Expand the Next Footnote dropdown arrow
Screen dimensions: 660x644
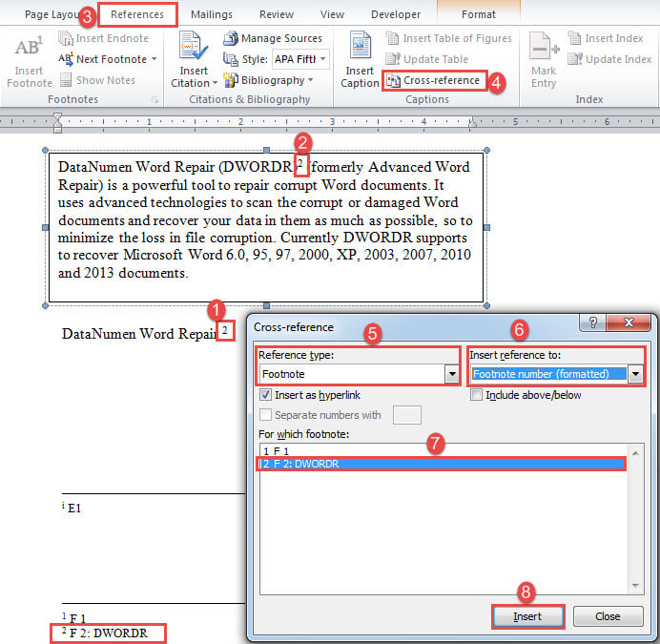155,59
